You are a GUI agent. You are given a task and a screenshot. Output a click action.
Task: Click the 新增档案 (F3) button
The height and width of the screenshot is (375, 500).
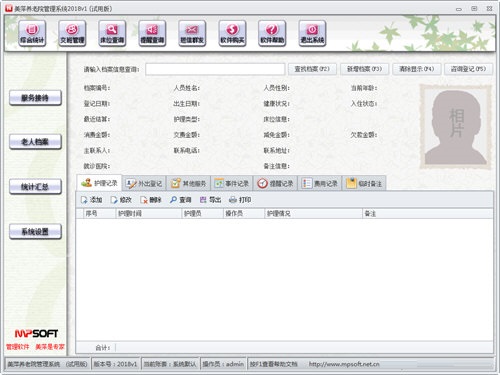coord(364,69)
